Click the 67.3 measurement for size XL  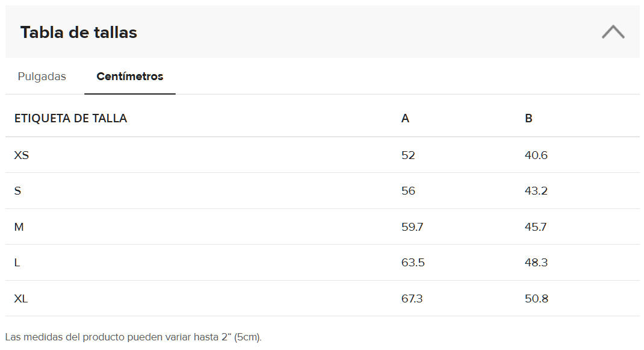(x=412, y=299)
